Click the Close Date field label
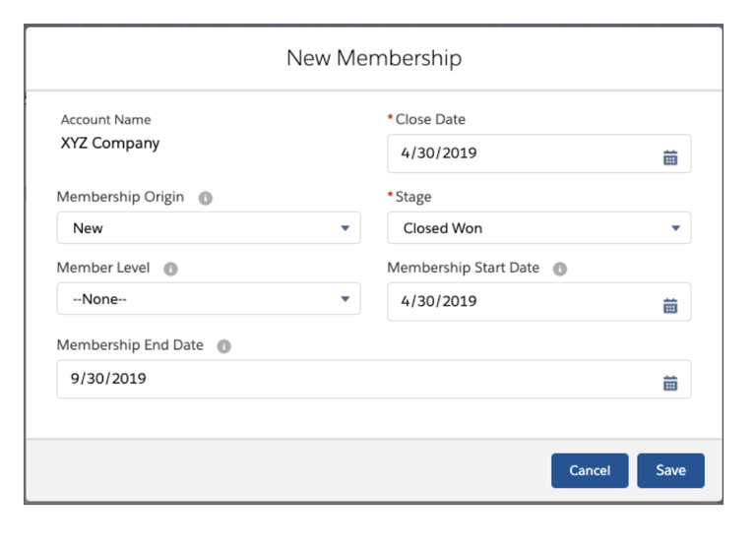The width and height of the screenshot is (756, 549). (x=430, y=119)
